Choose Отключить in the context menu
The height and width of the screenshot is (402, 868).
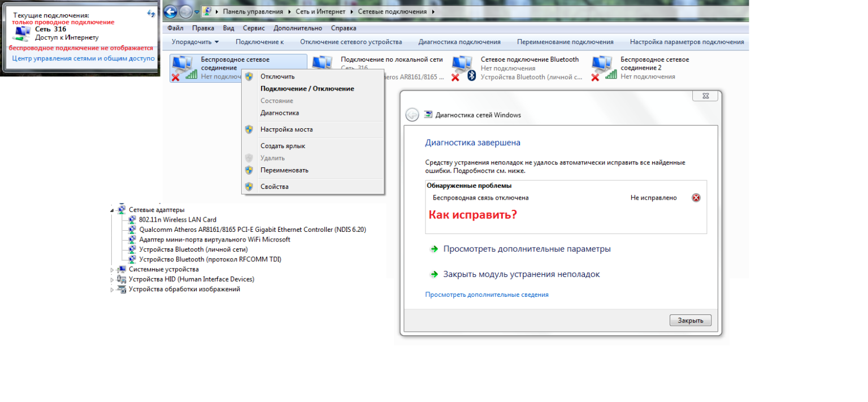pyautogui.click(x=313, y=76)
